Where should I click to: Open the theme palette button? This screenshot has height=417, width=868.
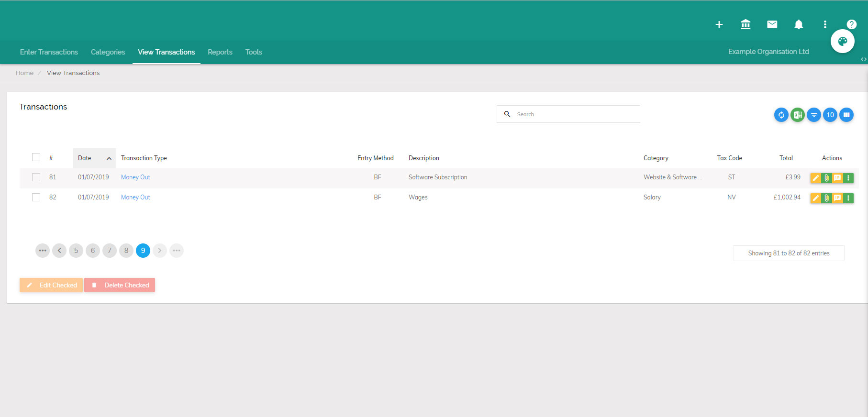coord(843,41)
